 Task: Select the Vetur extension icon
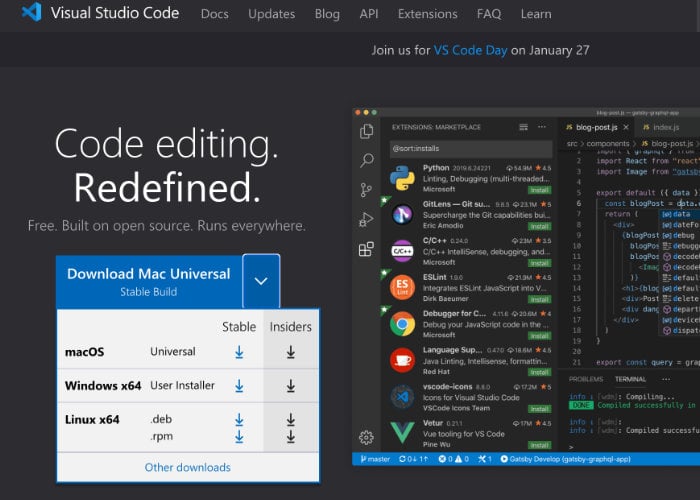pyautogui.click(x=402, y=432)
